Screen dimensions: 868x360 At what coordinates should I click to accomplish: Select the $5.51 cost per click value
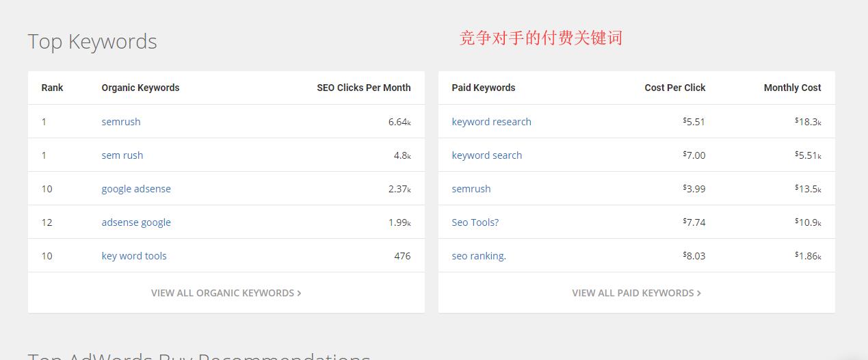[x=694, y=122]
